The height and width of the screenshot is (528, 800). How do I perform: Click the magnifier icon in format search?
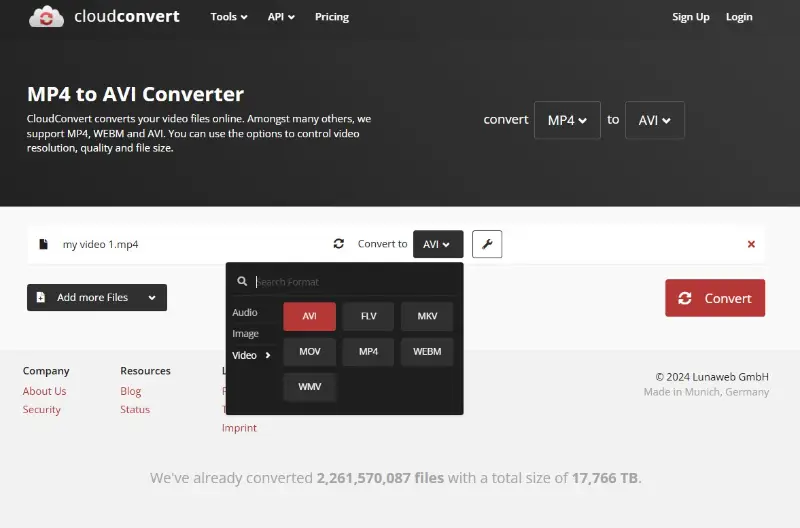pyautogui.click(x=241, y=282)
